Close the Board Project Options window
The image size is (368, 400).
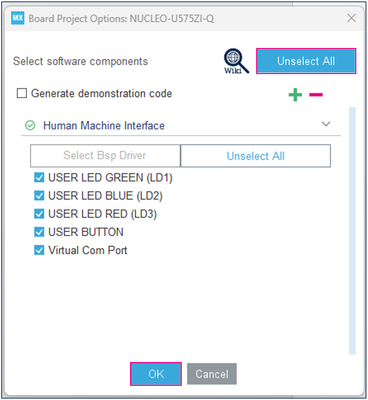click(351, 18)
